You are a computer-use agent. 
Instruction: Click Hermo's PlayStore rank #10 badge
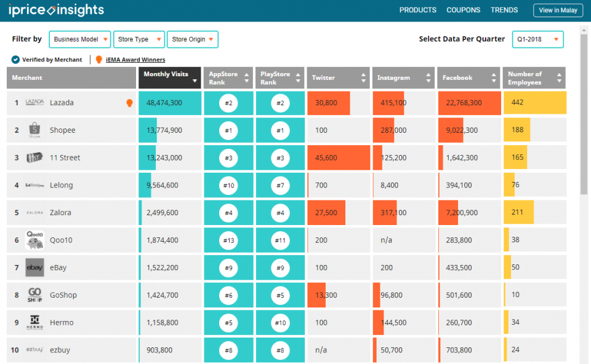point(280,323)
